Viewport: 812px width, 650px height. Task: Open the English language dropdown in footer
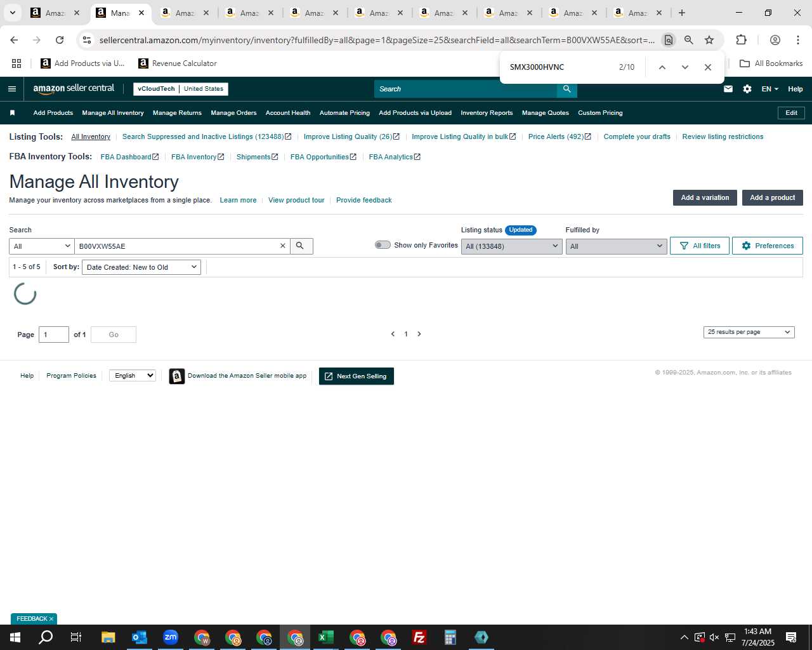pyautogui.click(x=133, y=376)
